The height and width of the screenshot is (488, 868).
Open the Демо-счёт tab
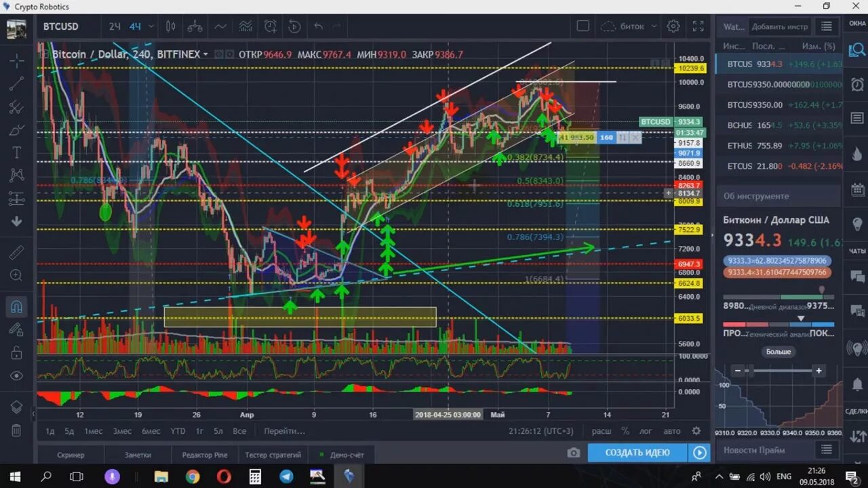point(342,455)
